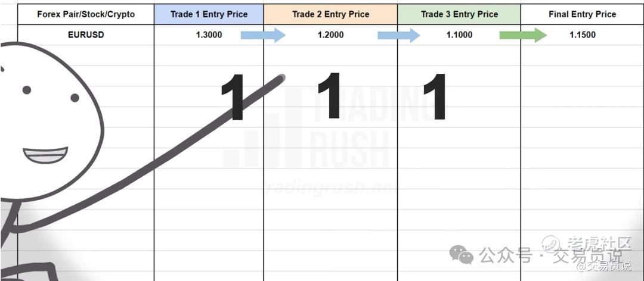The height and width of the screenshot is (281, 644).
Task: Click the blue arrow after 1.3000
Action: coord(263,35)
